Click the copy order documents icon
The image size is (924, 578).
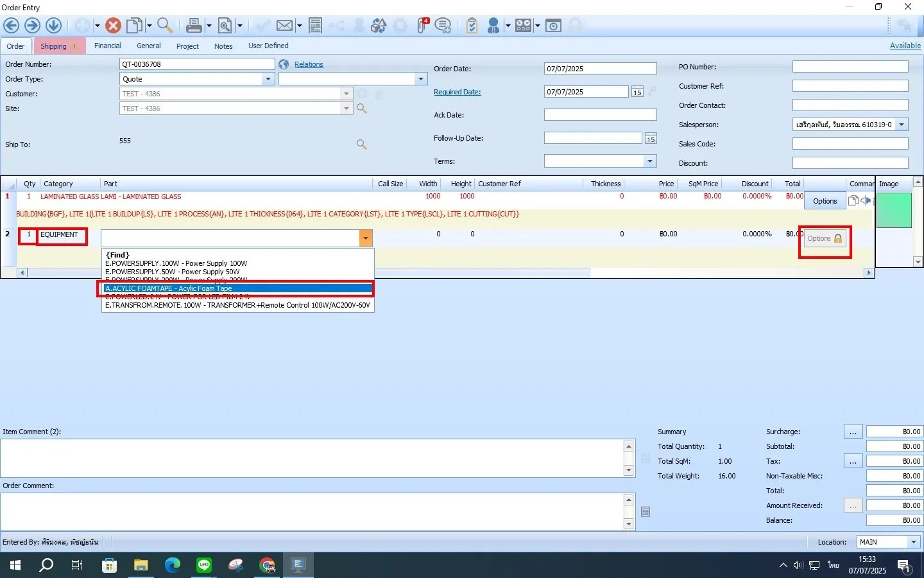pyautogui.click(x=135, y=26)
